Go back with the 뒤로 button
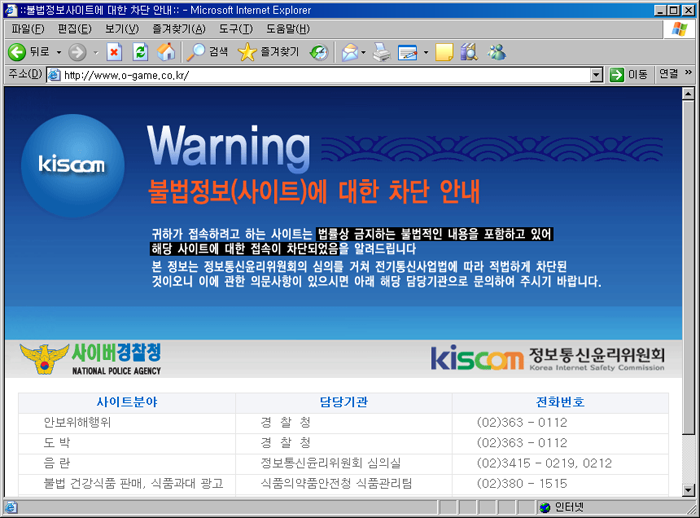This screenshot has width=700, height=518. point(29,52)
